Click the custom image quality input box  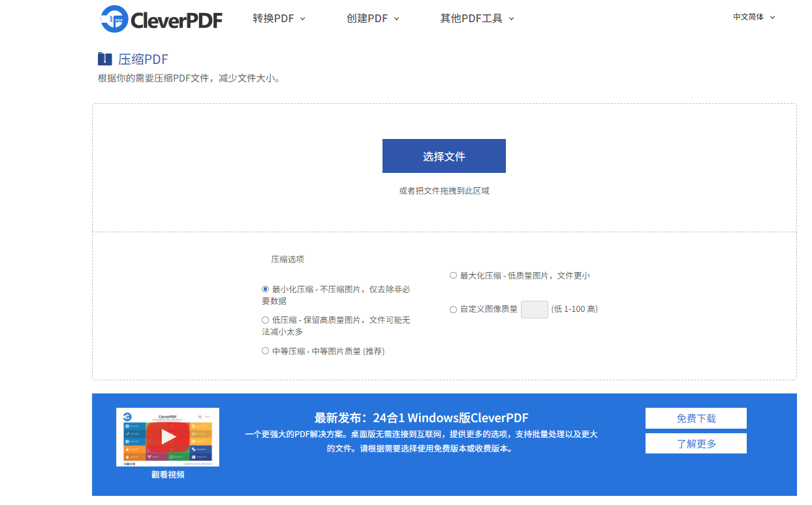point(534,309)
